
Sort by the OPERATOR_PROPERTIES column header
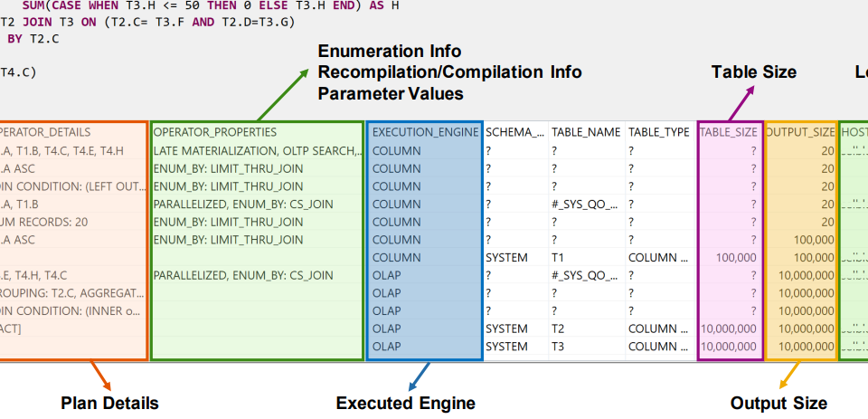[215, 132]
